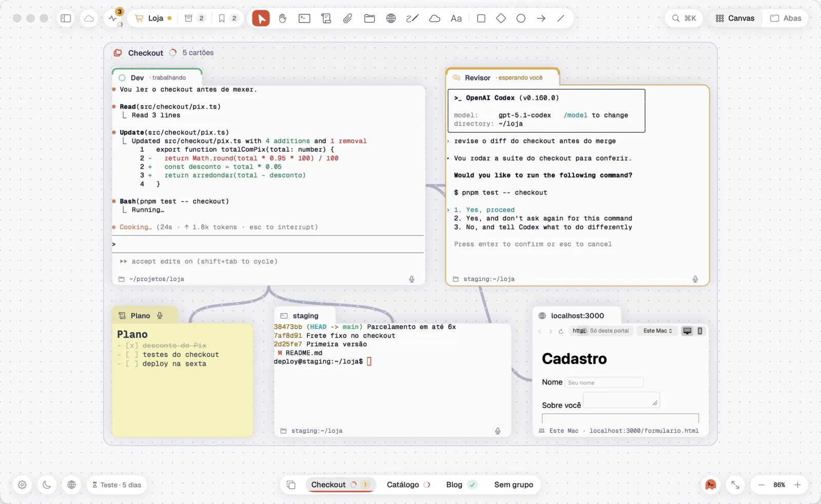Reload the localhost:3000 browser page
Viewport: 821px width, 504px height.
(561, 331)
